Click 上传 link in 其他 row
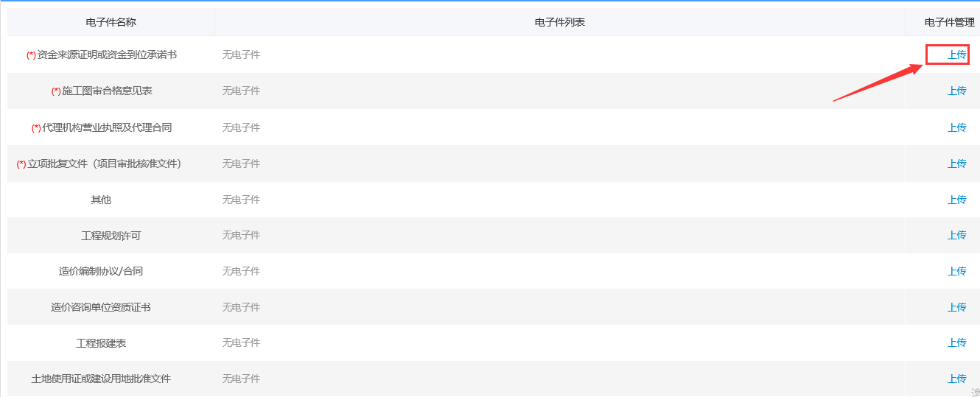 [x=956, y=200]
